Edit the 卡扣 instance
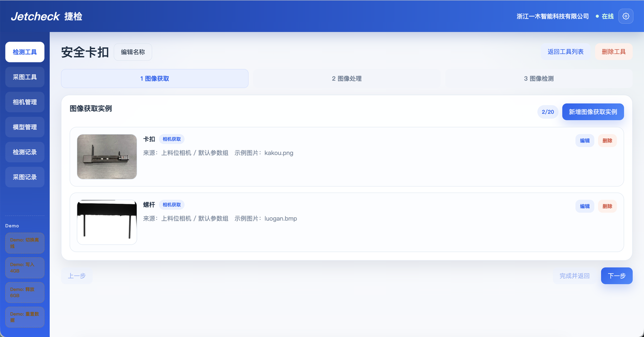The image size is (644, 337). (x=585, y=141)
